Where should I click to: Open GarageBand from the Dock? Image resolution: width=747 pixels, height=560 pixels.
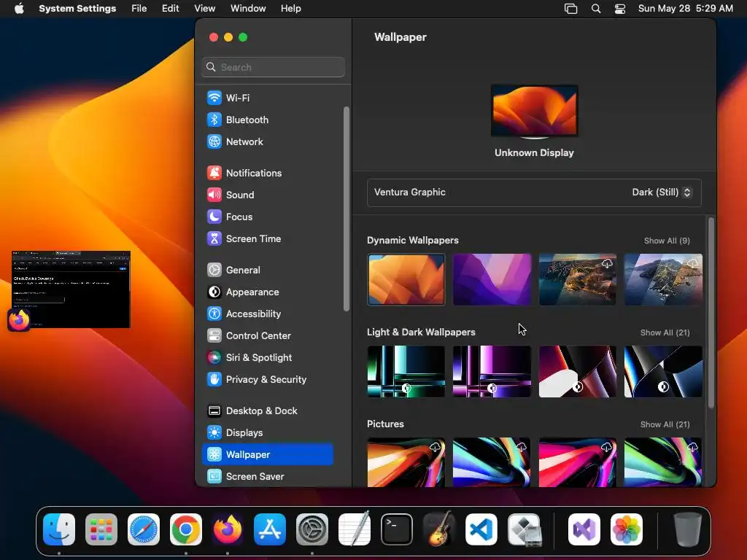438,529
